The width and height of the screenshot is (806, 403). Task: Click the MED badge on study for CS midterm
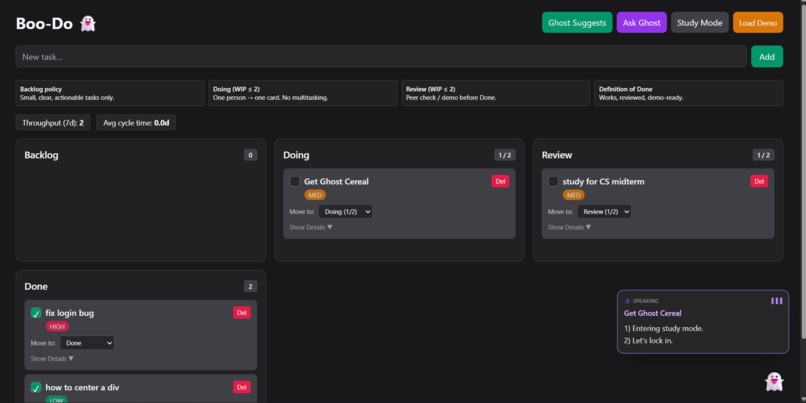573,195
